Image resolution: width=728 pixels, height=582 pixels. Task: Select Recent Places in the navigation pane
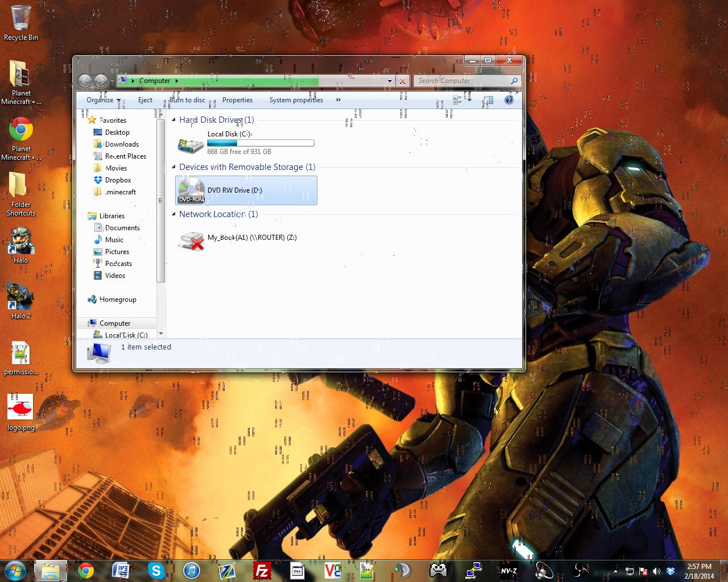(125, 156)
